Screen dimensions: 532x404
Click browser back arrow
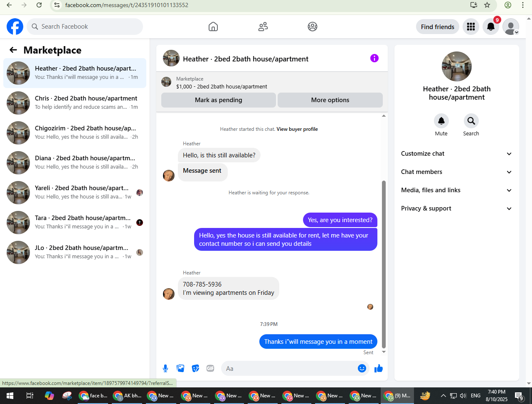pos(9,5)
